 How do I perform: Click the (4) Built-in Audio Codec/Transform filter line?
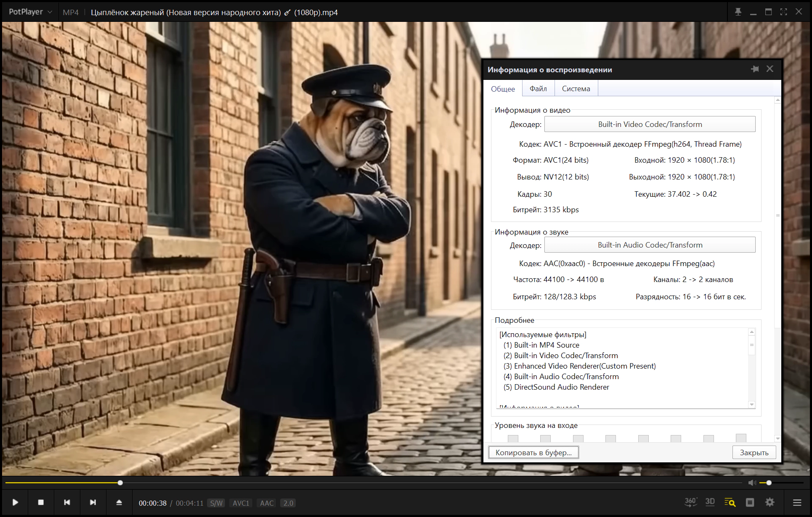click(x=561, y=377)
